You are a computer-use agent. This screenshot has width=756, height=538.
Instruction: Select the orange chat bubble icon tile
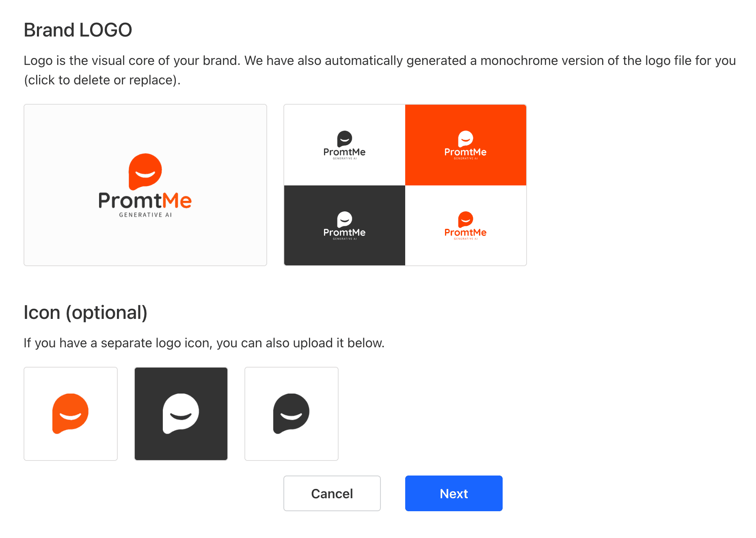(x=71, y=414)
